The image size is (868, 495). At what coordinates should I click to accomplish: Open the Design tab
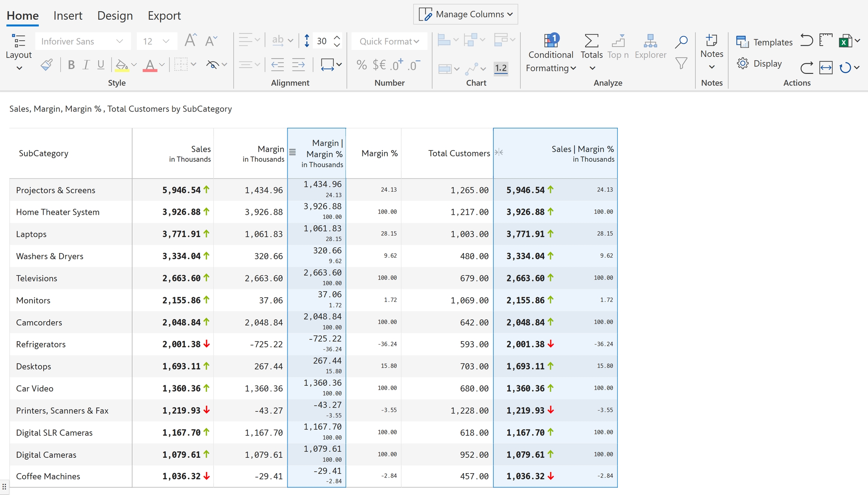[115, 15]
